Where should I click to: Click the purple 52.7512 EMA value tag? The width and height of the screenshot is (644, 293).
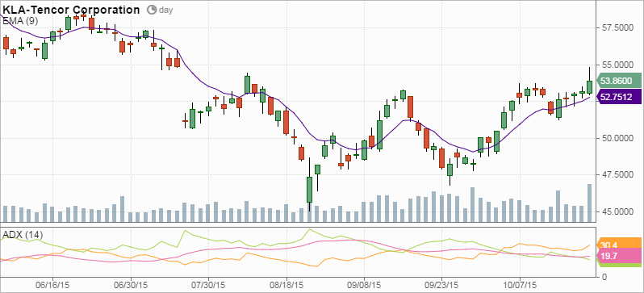click(618, 97)
